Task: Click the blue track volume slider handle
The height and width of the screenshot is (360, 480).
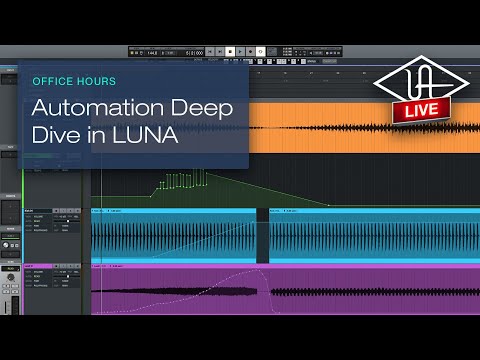Action: pos(68,221)
